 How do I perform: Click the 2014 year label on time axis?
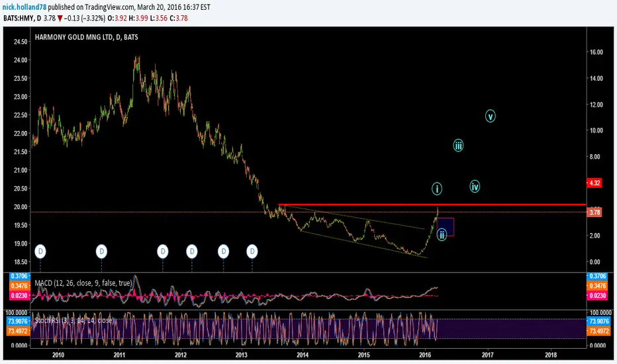303,355
